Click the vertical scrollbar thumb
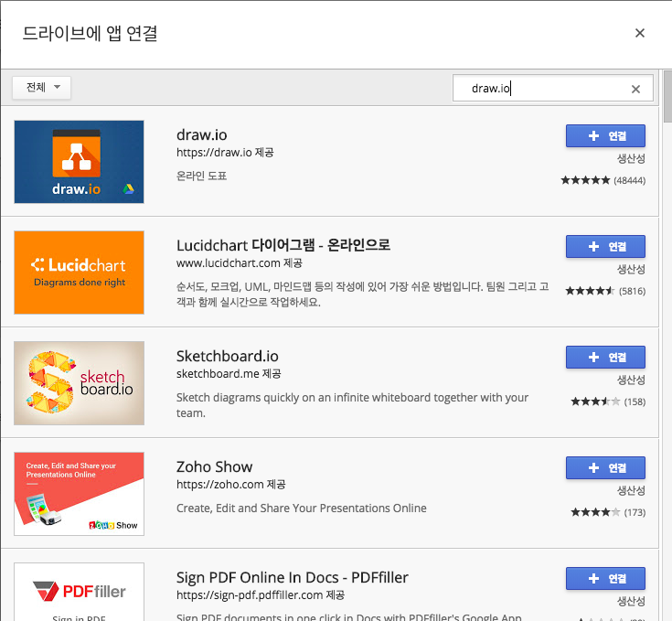 [667, 97]
